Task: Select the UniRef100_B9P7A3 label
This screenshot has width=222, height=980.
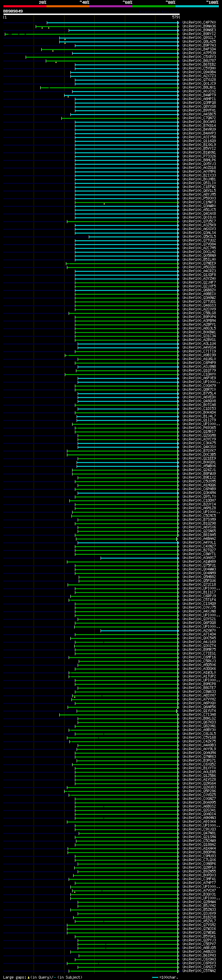Action: point(199,45)
